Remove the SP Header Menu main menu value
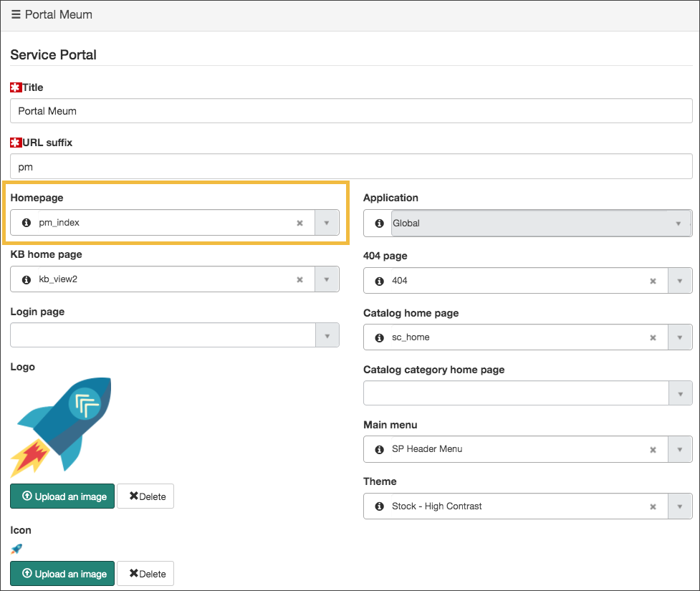 click(x=653, y=449)
